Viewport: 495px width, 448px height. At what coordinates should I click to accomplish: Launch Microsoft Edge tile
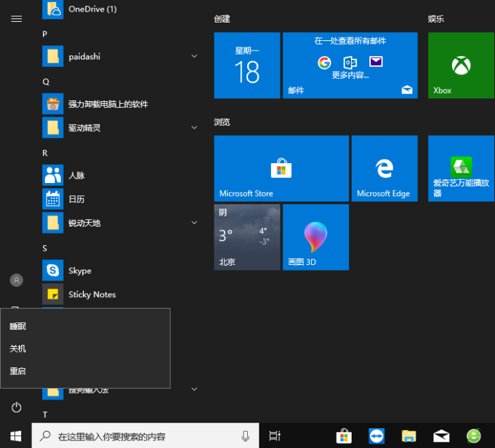point(384,168)
